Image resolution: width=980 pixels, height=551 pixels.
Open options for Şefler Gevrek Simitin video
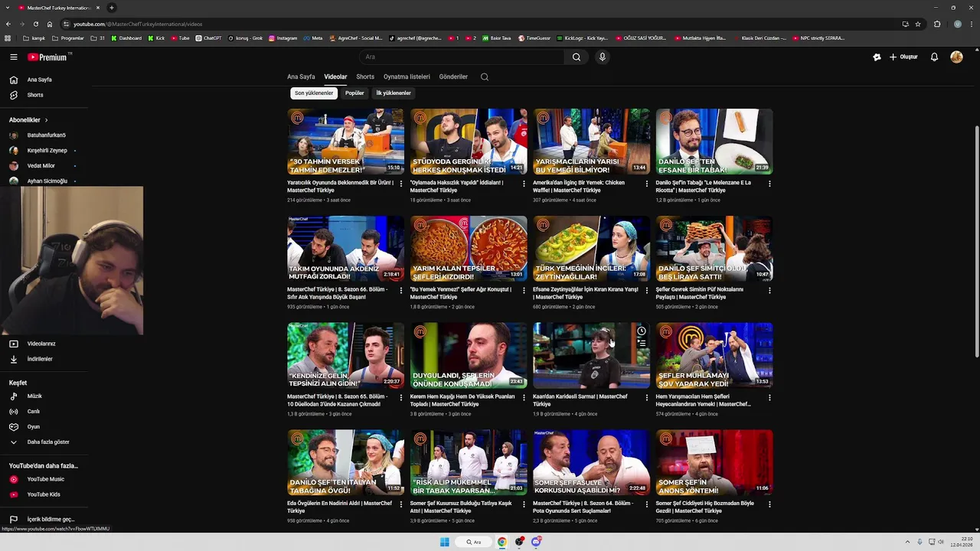769,291
